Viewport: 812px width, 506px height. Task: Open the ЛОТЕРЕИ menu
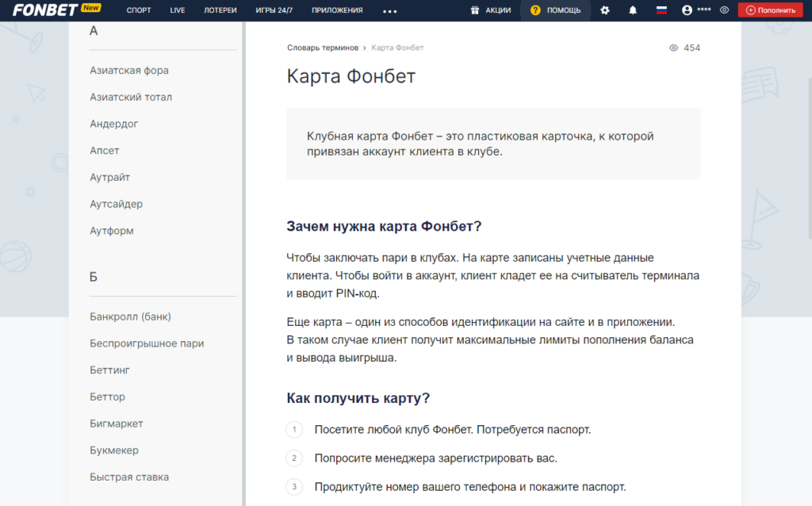tap(220, 10)
